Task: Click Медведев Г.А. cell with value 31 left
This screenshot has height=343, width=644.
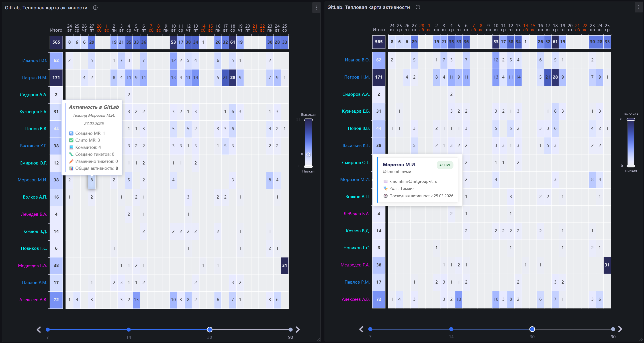Action: 284,265
